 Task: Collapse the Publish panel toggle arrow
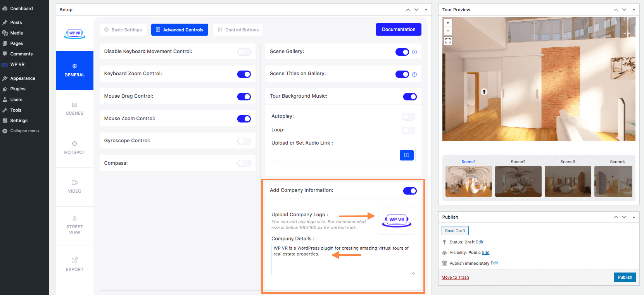[634, 217]
